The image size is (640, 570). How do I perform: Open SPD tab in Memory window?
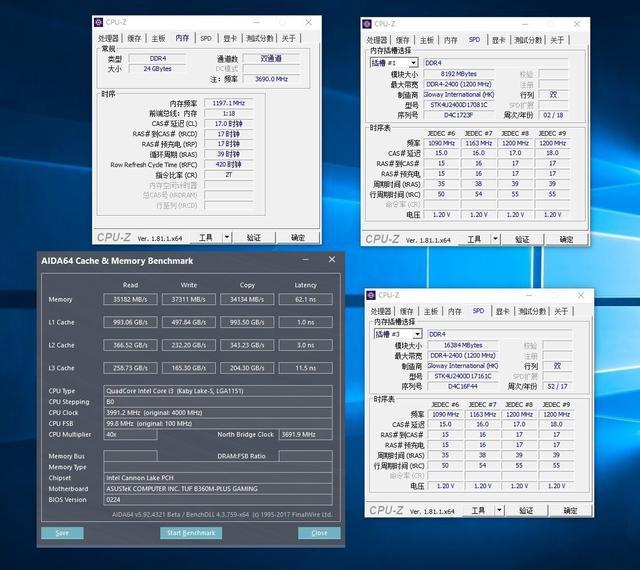(206, 38)
